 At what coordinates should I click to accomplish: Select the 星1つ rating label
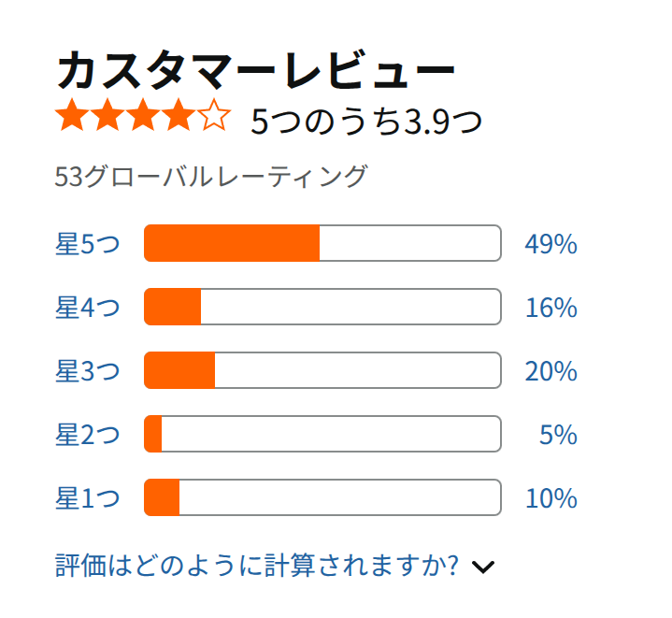[88, 497]
